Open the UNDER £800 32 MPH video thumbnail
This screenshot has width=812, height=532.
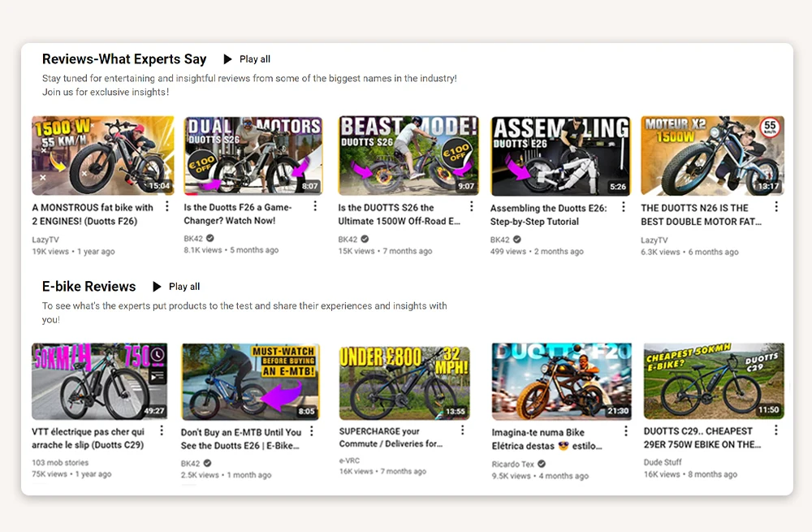pyautogui.click(x=404, y=381)
